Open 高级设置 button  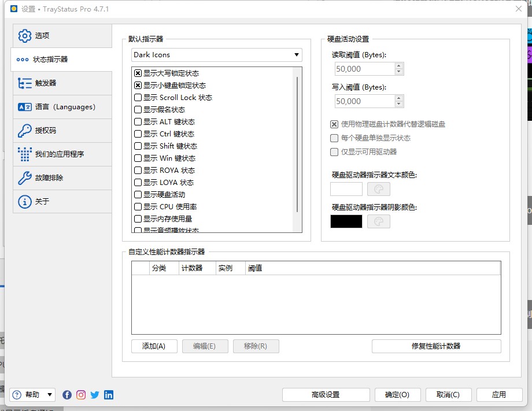[326, 395]
